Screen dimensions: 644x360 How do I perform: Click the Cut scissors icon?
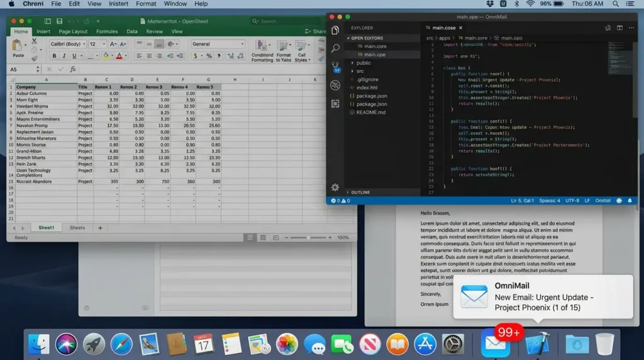coord(34,41)
